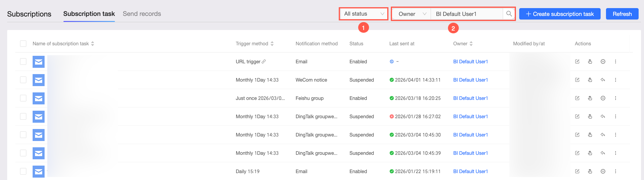Screen dimensions: 644x180
Task: Click the search field containing BI Default User1
Action: 467,14
